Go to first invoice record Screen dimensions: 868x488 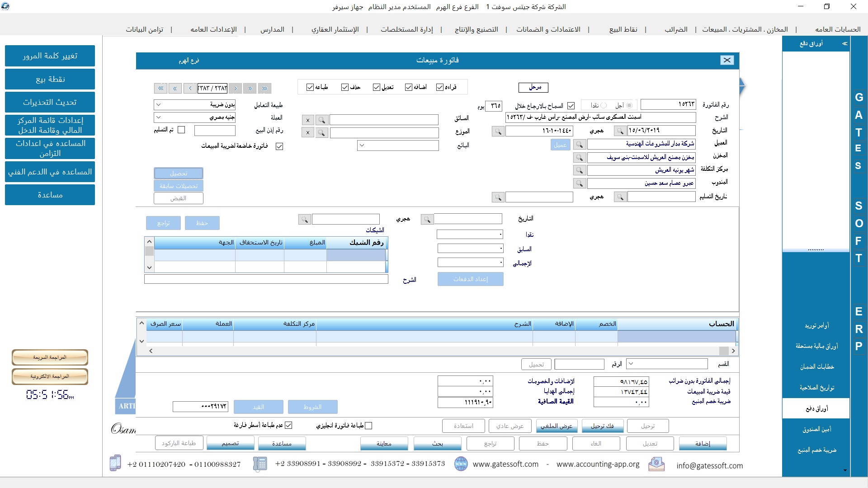[160, 88]
